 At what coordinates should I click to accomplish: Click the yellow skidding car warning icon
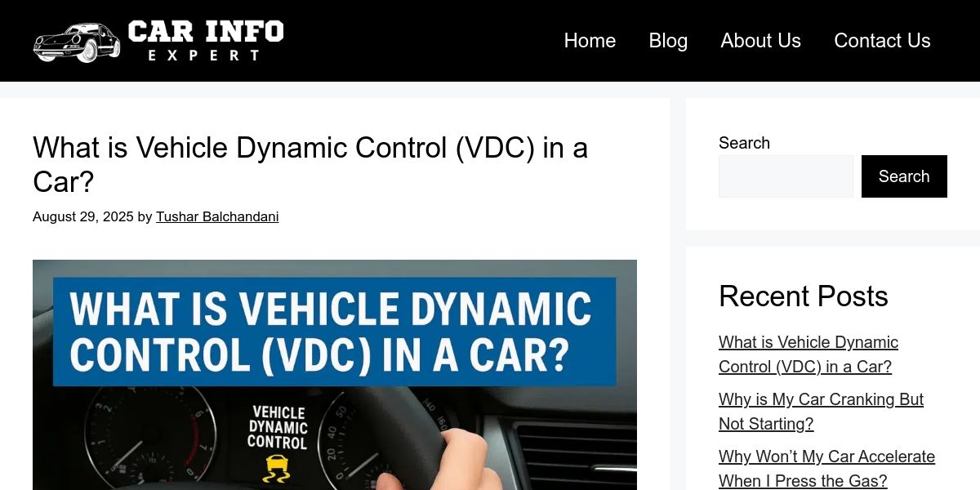(276, 470)
